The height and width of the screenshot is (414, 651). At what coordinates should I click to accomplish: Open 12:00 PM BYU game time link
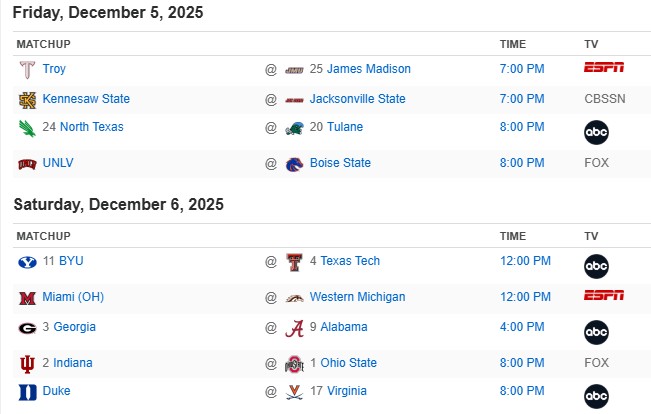pos(525,261)
